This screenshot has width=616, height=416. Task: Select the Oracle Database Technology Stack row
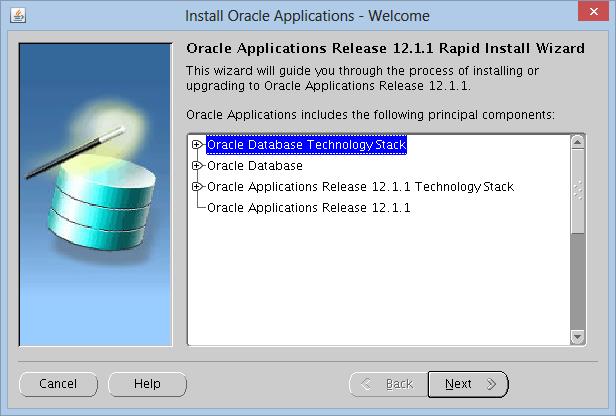click(x=306, y=145)
